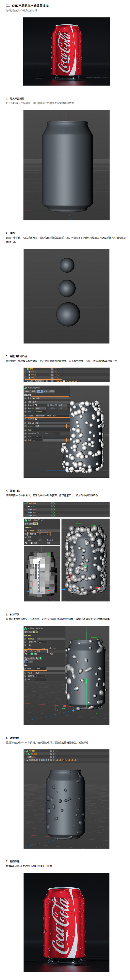Viewport: 130px width, 980px height.
Task: Click the SDF平滑 filter icon in step 5 objects list
Action: [x=31, y=651]
